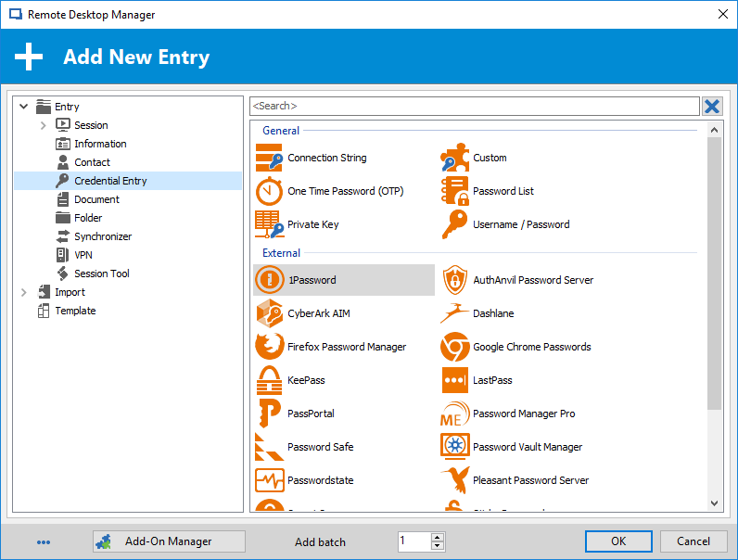This screenshot has height=560, width=738.
Task: Choose the Google Chrome Passwords icon
Action: (x=455, y=347)
